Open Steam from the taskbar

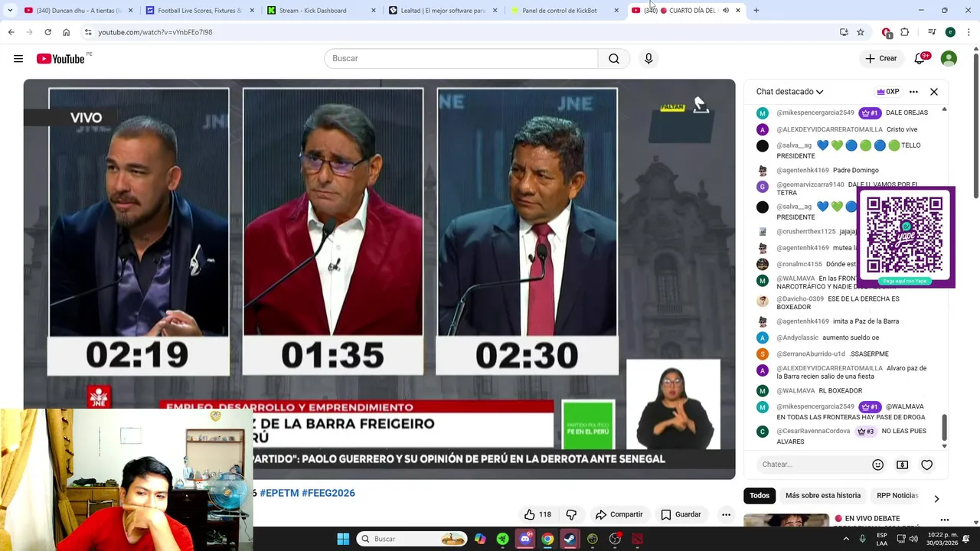click(570, 539)
